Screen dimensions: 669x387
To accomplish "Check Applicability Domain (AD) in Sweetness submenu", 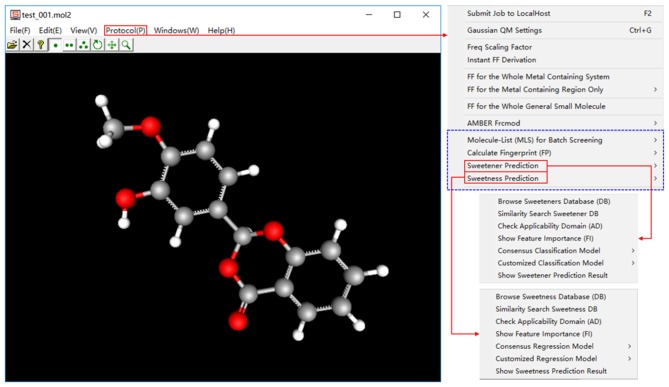I will [548, 321].
